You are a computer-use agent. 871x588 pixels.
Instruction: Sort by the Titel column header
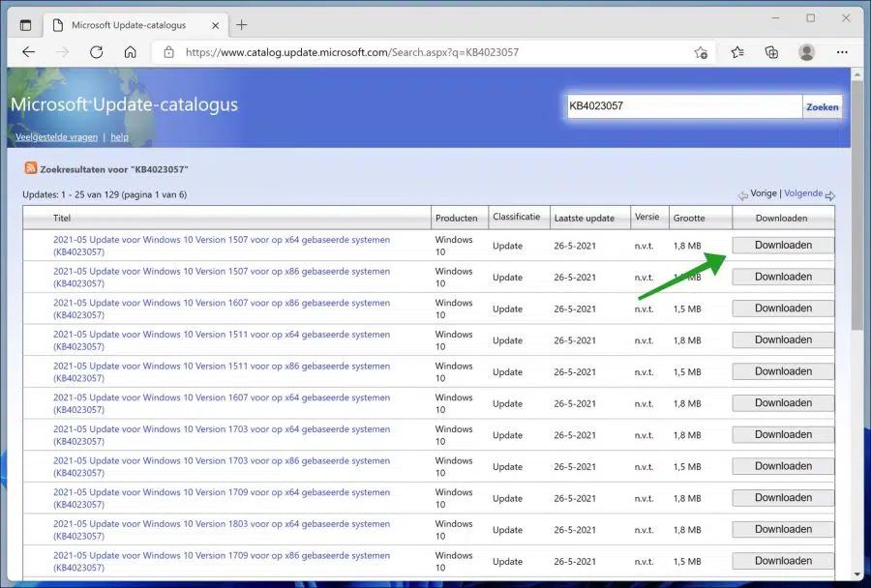(x=62, y=219)
